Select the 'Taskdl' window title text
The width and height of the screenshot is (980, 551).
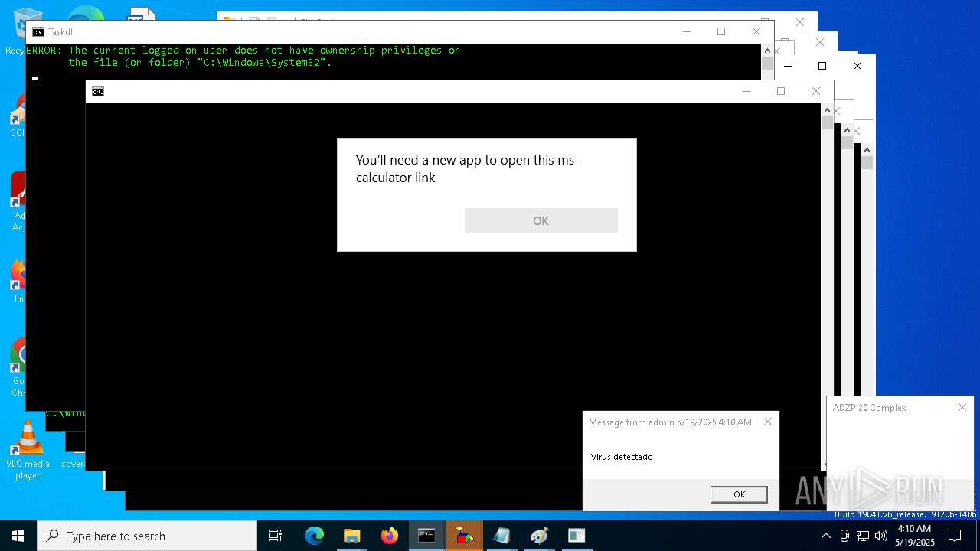tap(60, 32)
